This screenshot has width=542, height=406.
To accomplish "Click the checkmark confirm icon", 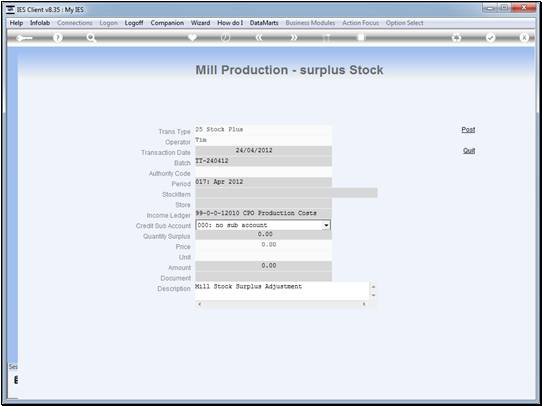I will (490, 38).
